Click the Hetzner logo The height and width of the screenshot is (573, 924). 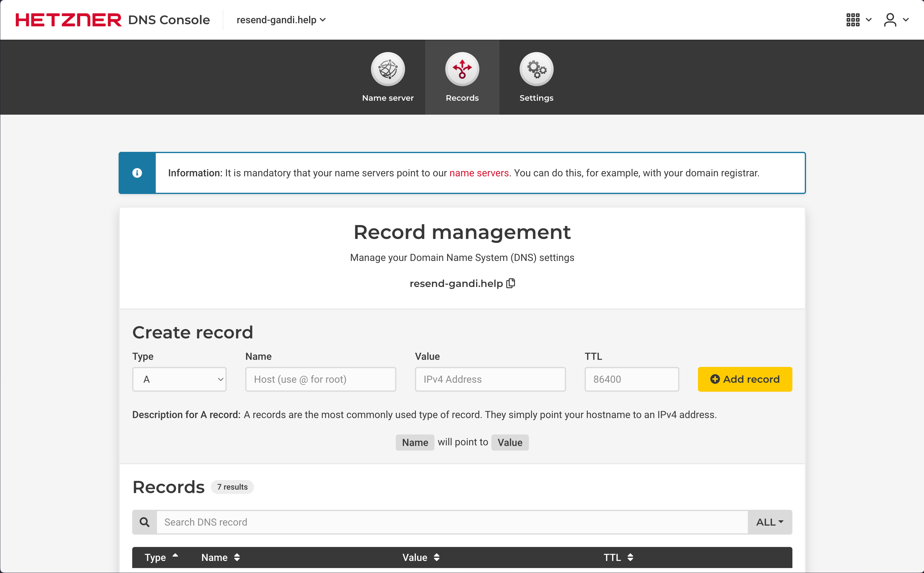[68, 20]
